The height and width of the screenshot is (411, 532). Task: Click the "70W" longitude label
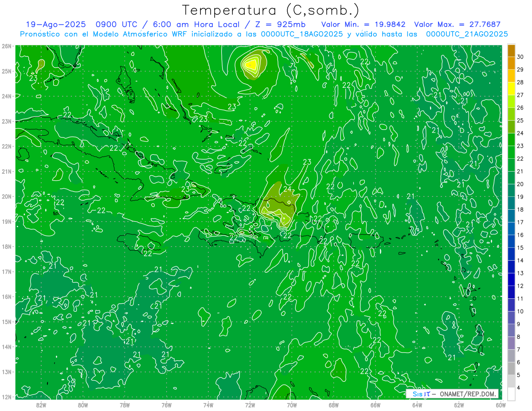(x=292, y=405)
